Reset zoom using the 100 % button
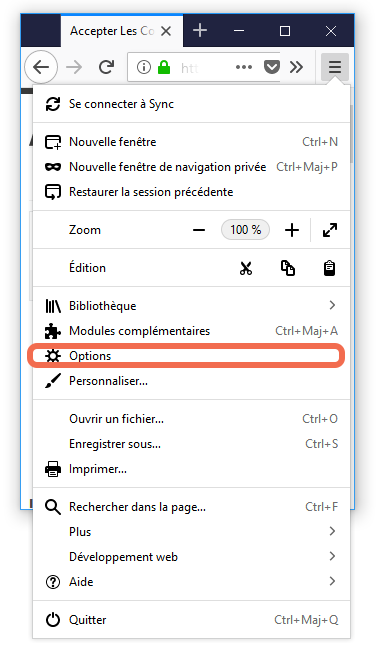 tap(245, 230)
